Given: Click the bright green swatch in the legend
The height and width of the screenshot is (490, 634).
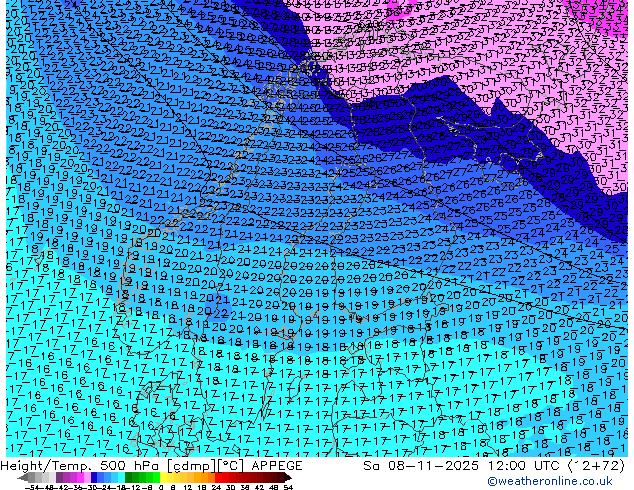Looking at the screenshot, I should [x=156, y=477].
